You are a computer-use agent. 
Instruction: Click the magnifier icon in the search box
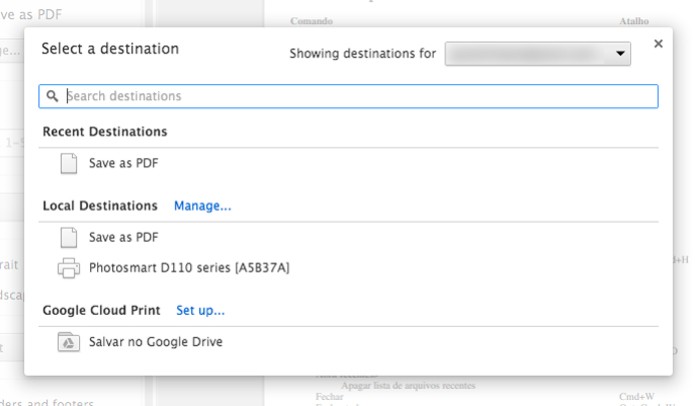point(52,97)
